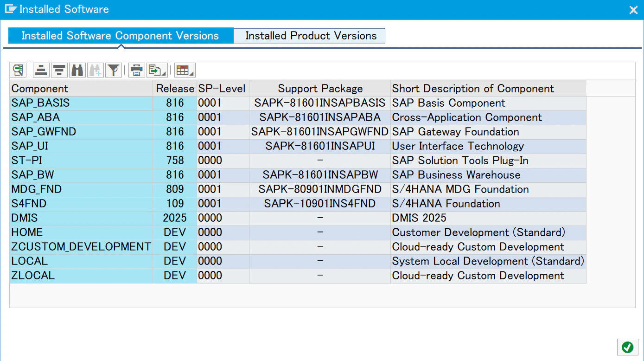This screenshot has width=644, height=361.
Task: Select the MDG_FND component cell
Action: 82,189
